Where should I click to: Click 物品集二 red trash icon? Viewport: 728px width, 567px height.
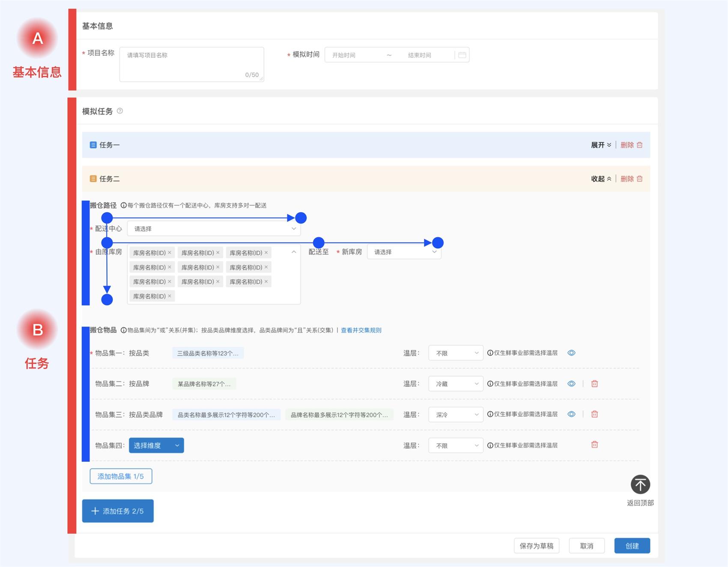[x=594, y=384]
